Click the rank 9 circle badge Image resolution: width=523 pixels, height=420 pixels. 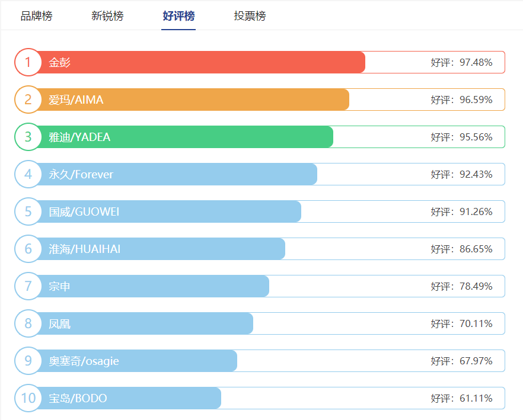(28, 361)
